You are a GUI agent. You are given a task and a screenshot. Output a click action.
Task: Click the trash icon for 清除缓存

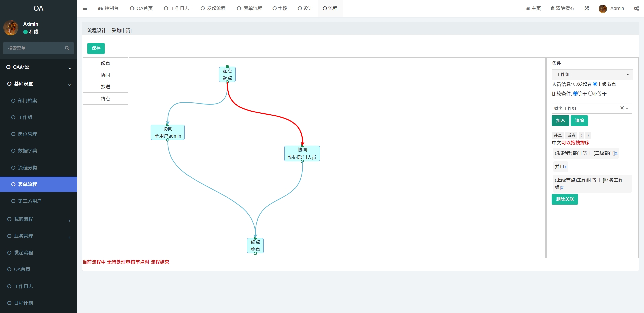552,8
